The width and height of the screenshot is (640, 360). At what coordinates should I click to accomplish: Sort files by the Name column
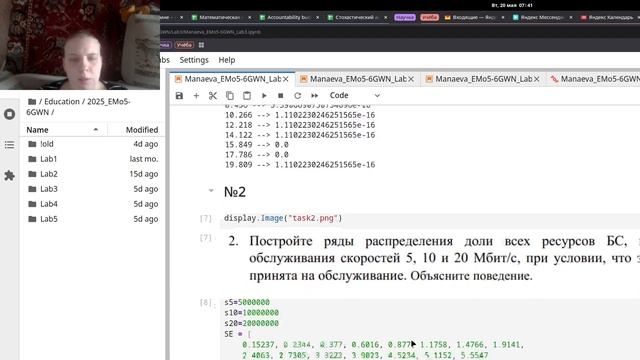(x=63, y=130)
